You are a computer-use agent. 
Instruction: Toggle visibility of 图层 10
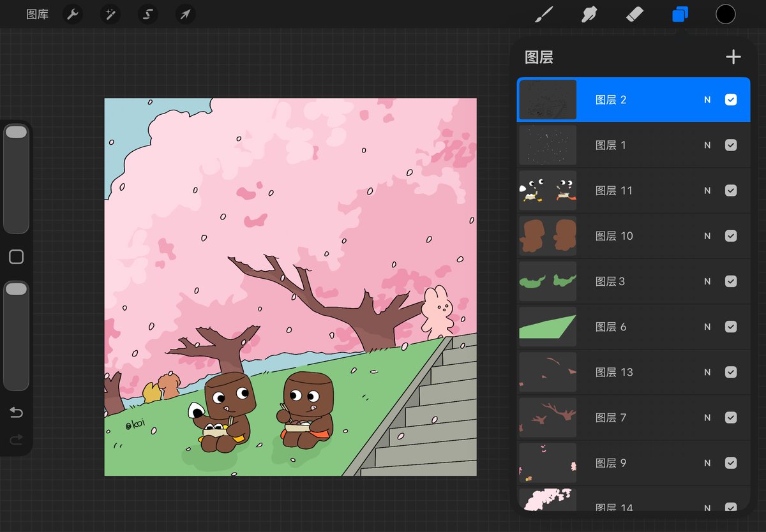point(731,235)
